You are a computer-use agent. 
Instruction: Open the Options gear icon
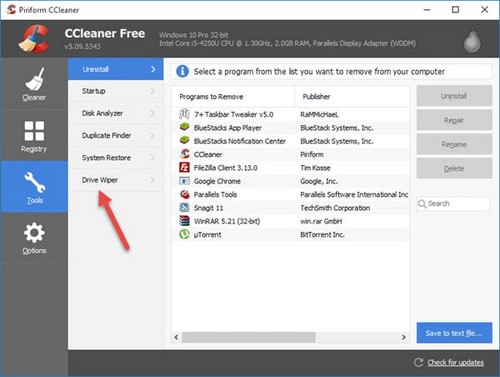click(34, 233)
